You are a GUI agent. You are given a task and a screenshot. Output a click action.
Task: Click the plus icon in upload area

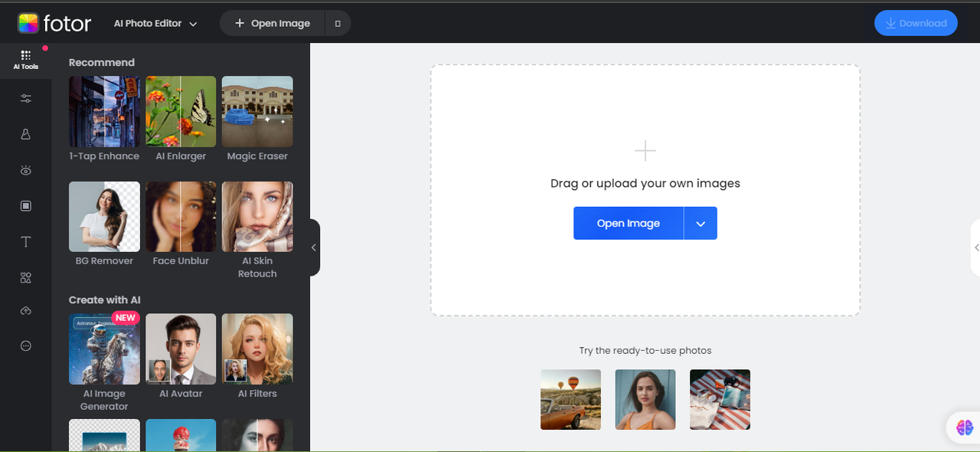pyautogui.click(x=645, y=151)
